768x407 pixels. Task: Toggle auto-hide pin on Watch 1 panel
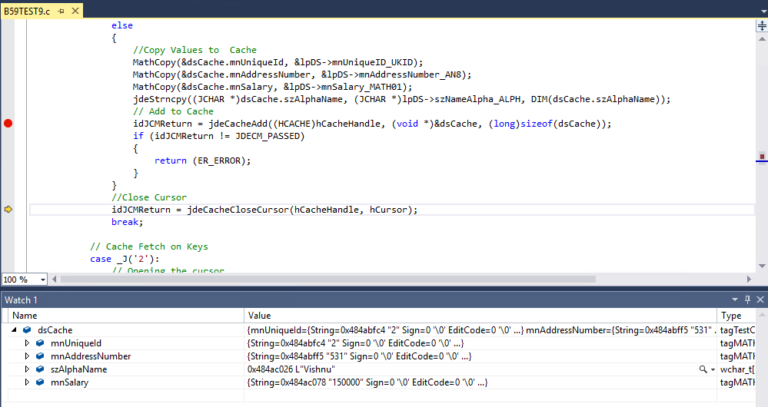click(747, 300)
